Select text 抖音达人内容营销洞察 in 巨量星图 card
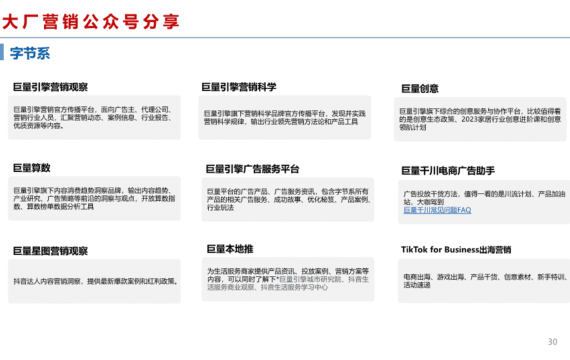The height and width of the screenshot is (360, 570). coord(48,281)
